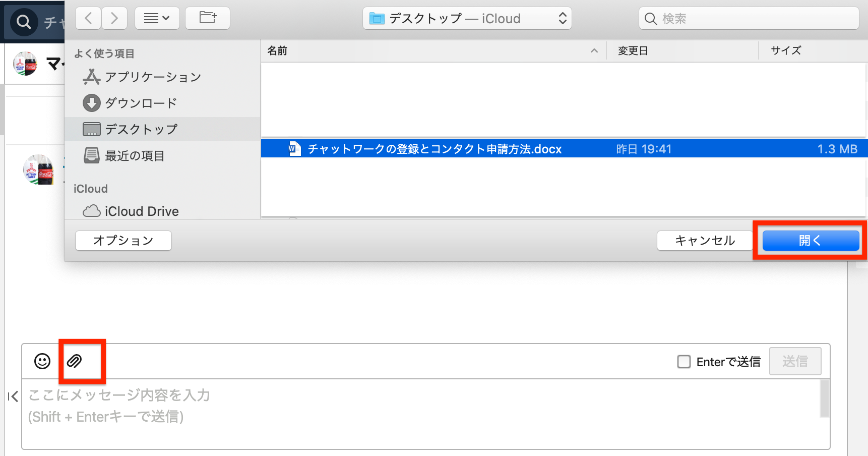This screenshot has width=868, height=456.
Task: Go forward with the right arrow button
Action: click(114, 19)
